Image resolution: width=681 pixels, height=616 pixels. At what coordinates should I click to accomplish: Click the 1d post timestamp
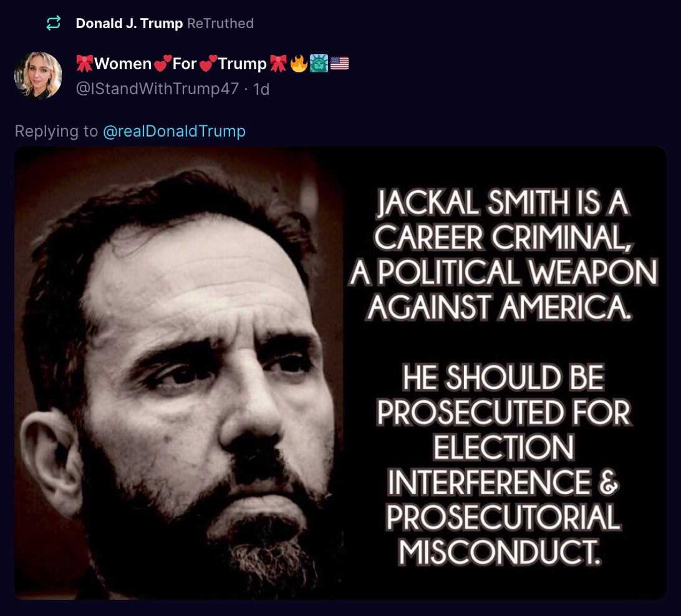point(261,89)
